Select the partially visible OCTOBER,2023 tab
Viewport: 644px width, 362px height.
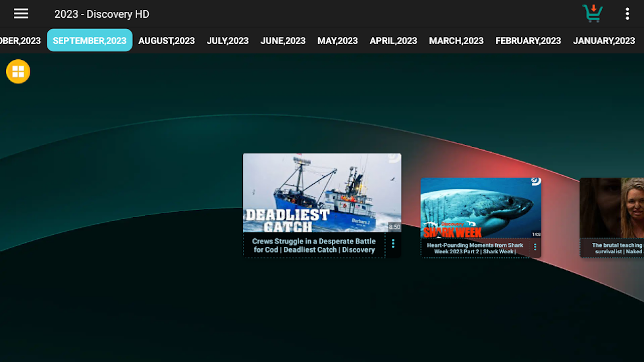20,40
